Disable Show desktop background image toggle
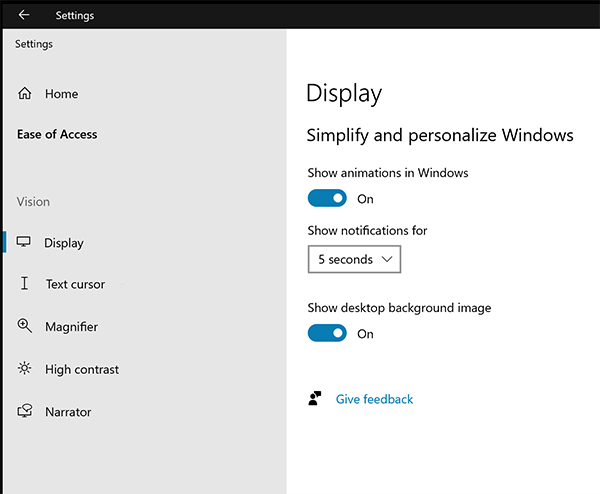 tap(327, 333)
